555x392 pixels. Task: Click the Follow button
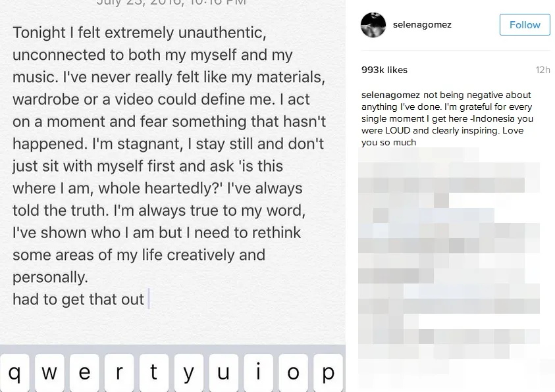[x=525, y=24]
